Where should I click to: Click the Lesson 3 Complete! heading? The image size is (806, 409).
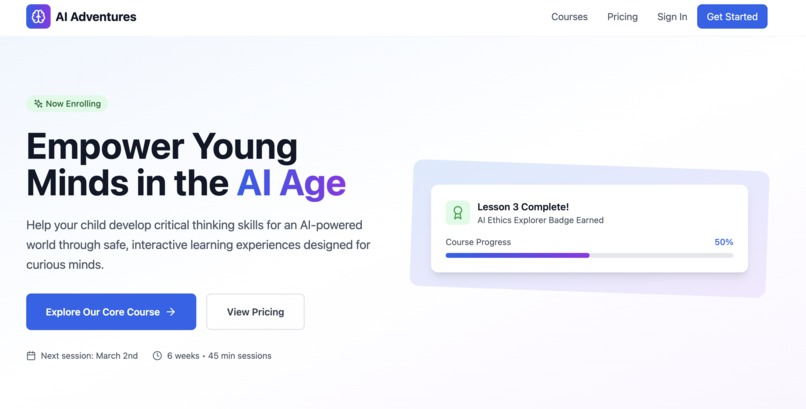[523, 207]
